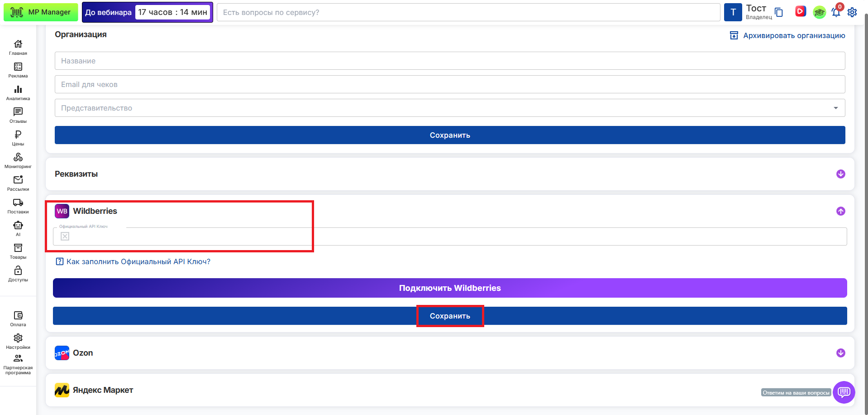Expand the Ozon section
The image size is (868, 415).
(840, 353)
